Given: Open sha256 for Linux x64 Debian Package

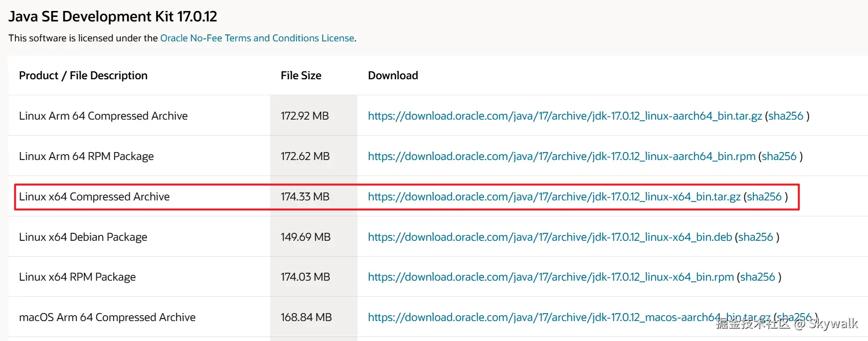Looking at the screenshot, I should pyautogui.click(x=755, y=237).
